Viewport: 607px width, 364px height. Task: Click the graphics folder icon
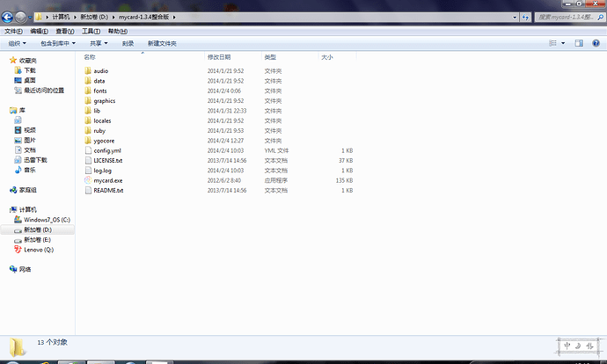88,101
